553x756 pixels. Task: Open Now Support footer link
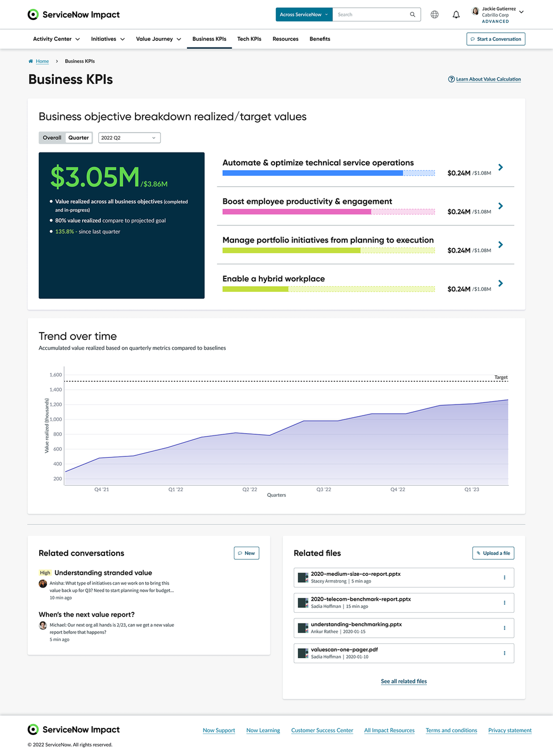219,731
